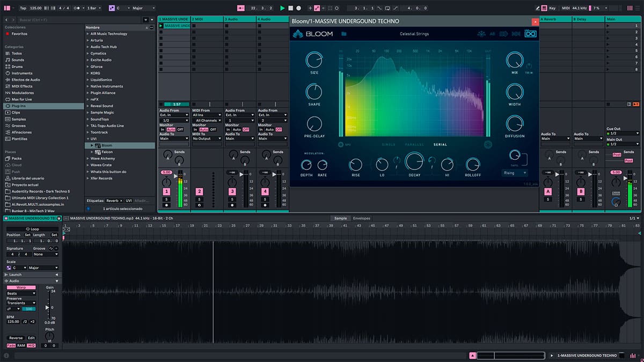Click the Tap tempo button
The height and width of the screenshot is (362, 644).
point(23,8)
